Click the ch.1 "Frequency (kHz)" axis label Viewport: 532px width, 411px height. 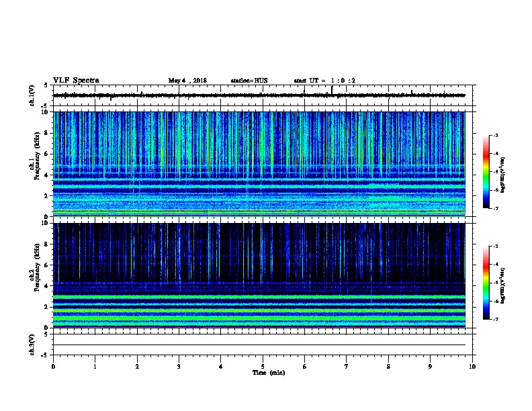point(37,156)
